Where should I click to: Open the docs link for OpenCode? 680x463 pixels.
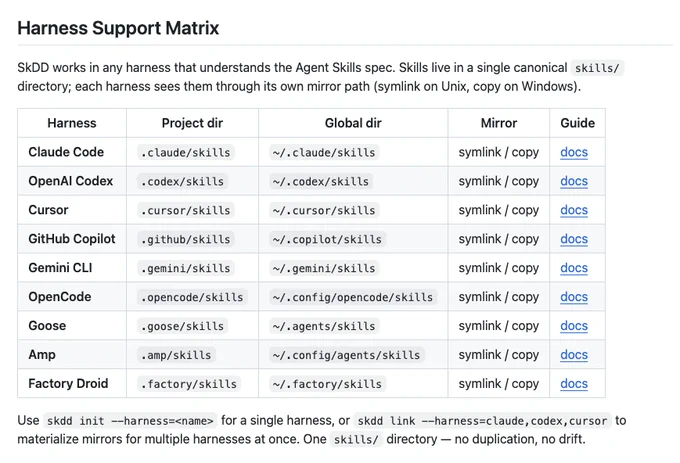coord(574,297)
